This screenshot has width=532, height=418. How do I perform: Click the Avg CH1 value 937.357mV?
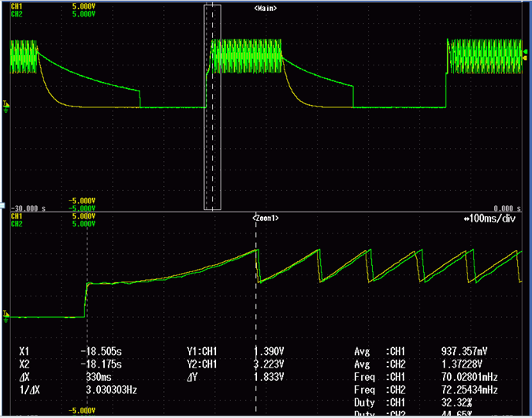(x=463, y=352)
